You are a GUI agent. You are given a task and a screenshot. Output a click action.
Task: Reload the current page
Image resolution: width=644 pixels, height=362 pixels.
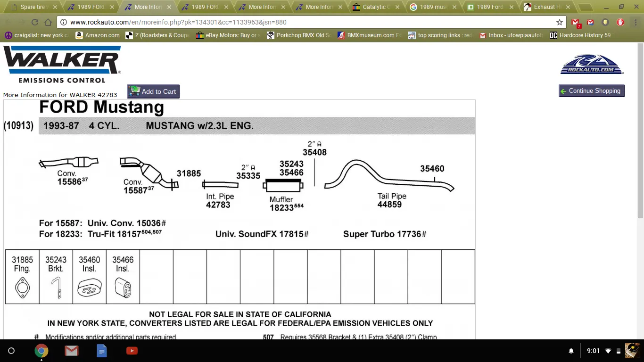[x=35, y=22]
